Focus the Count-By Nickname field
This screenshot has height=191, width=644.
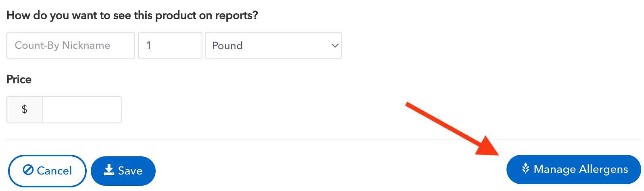pyautogui.click(x=71, y=46)
